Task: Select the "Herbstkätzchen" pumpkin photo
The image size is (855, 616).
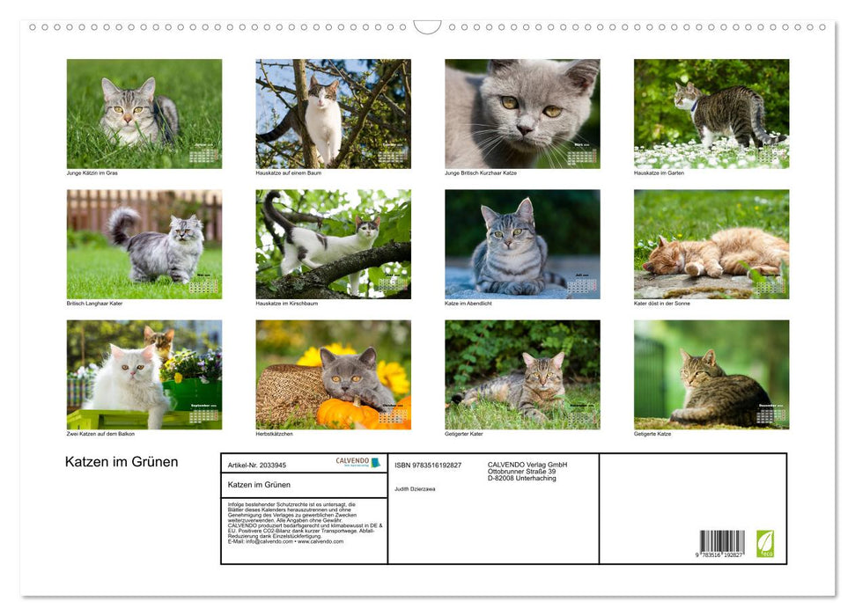Action: 332,375
